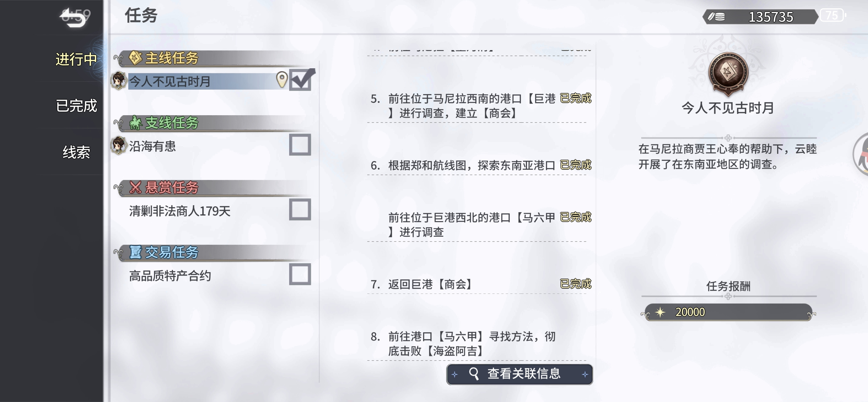The image size is (868, 402).
Task: Click the location pin on 今人不见古时月
Action: (282, 80)
